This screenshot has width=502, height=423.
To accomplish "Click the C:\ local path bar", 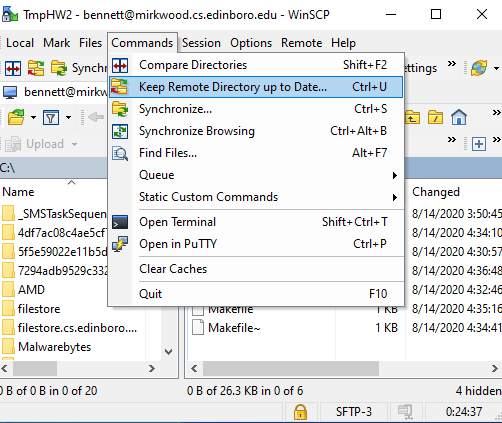I will [x=53, y=168].
